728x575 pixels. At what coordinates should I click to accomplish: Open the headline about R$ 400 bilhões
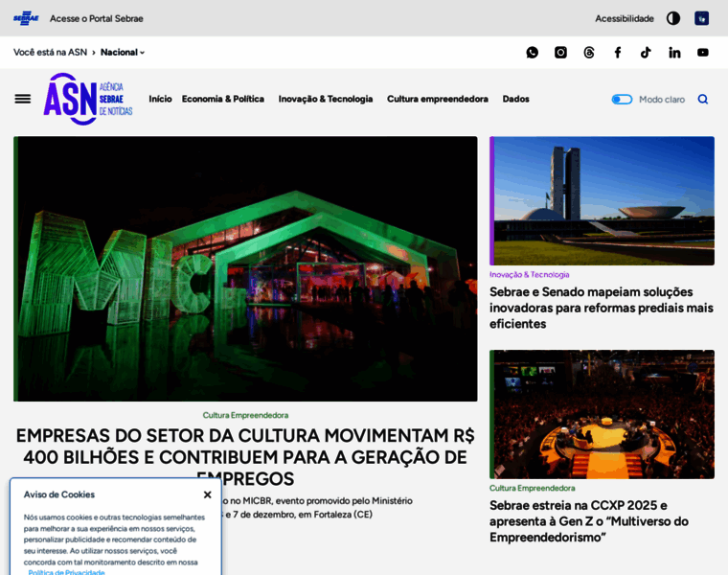pyautogui.click(x=245, y=457)
